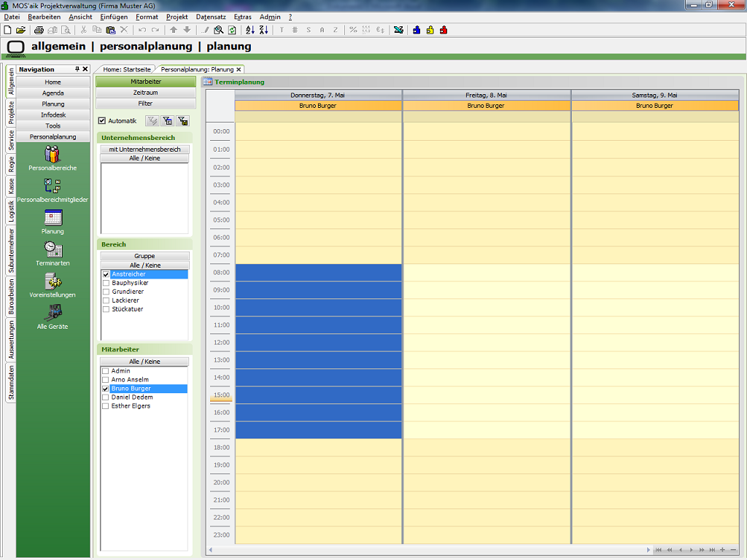Click Alle / Keine button under Mitarbeiter
This screenshot has height=560, width=747.
tap(144, 362)
